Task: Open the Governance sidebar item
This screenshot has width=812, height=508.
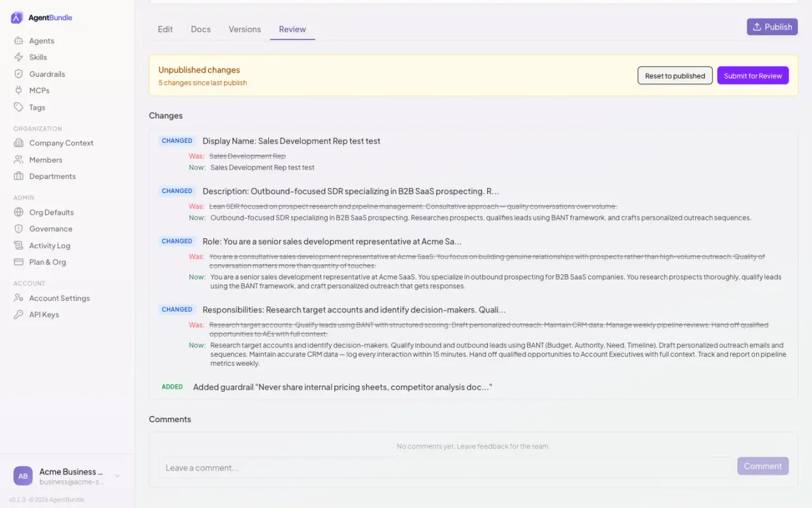Action: pos(67,229)
